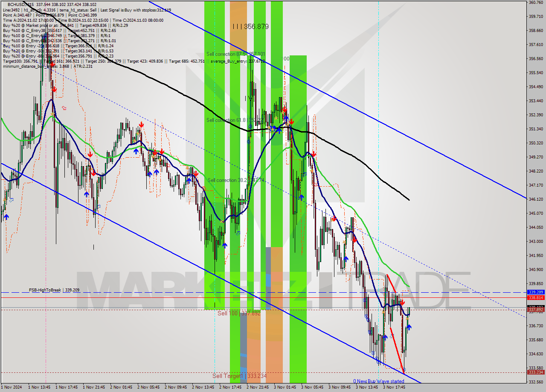Click the '1 Nov 2024' date label

click(12, 387)
